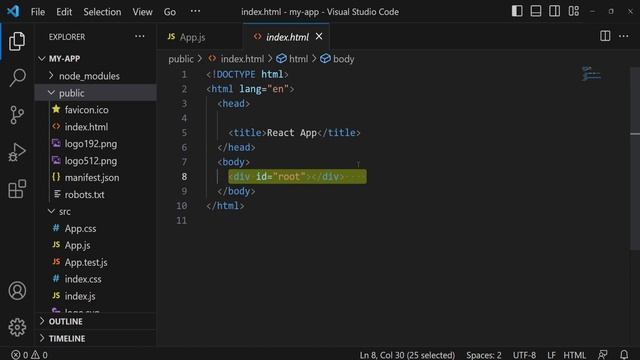Viewport: 640px width, 360px height.
Task: Open the Selection menu
Action: [102, 12]
